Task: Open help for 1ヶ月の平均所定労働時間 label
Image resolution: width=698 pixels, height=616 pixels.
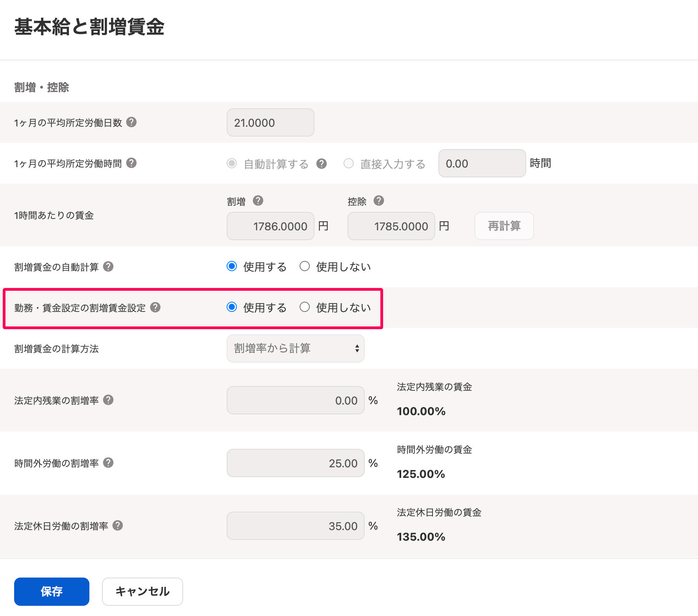Action: click(131, 163)
